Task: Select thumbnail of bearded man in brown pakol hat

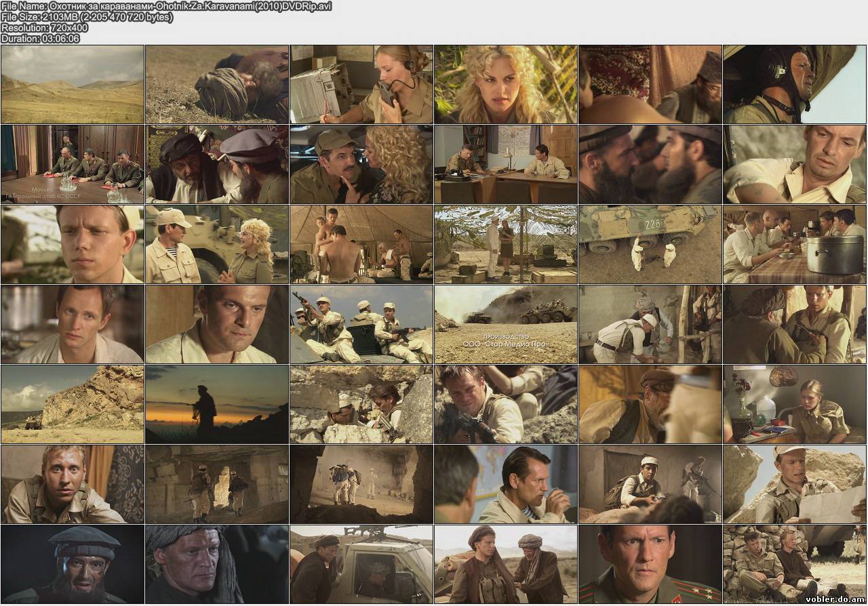Action: point(650,405)
